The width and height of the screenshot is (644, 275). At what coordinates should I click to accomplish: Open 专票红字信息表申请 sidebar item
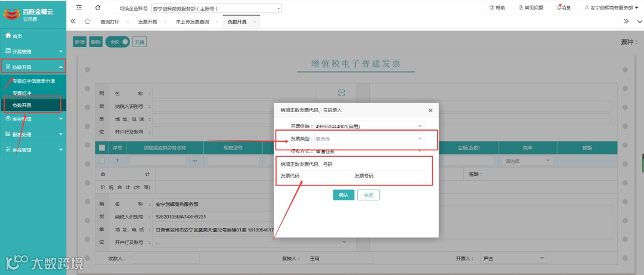click(x=33, y=81)
